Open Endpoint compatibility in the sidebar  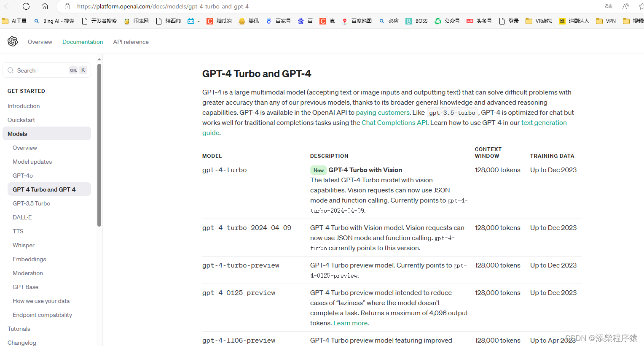click(42, 315)
